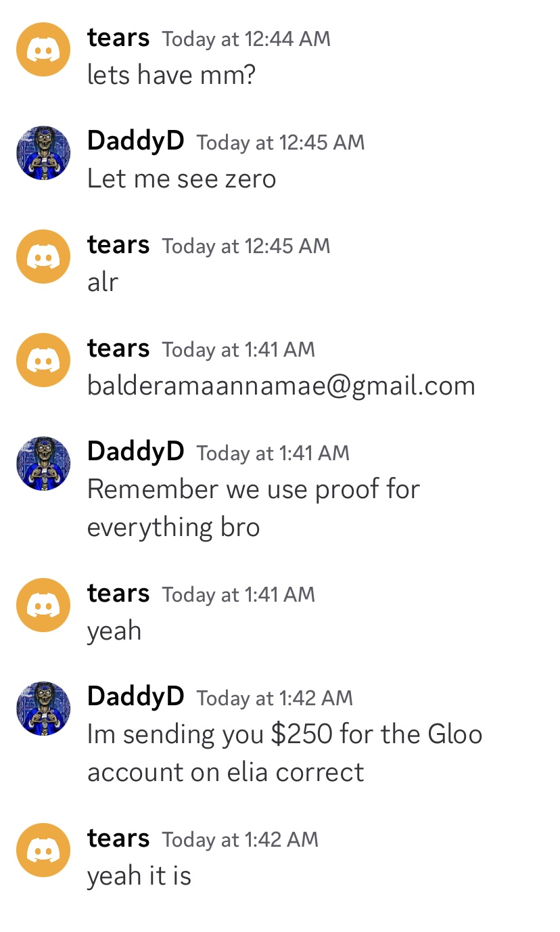560x932 pixels.
Task: Tap tears' avatar next to the 'alr' message
Action: pos(43,257)
